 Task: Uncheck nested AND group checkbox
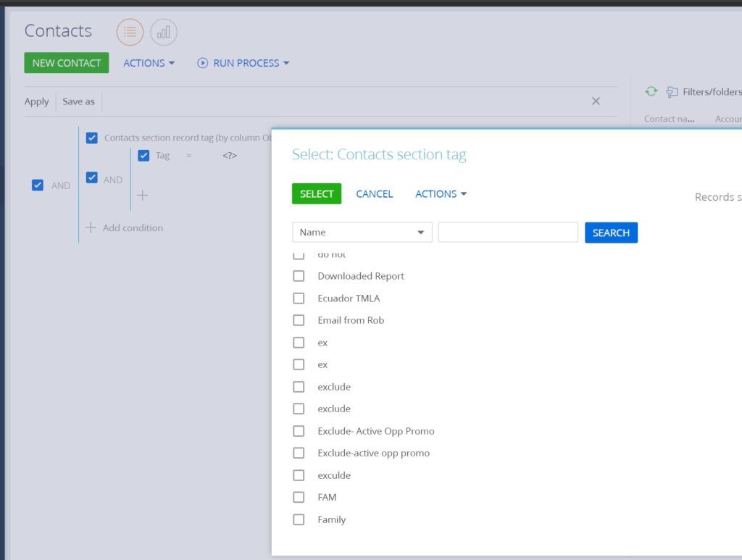pyautogui.click(x=92, y=177)
